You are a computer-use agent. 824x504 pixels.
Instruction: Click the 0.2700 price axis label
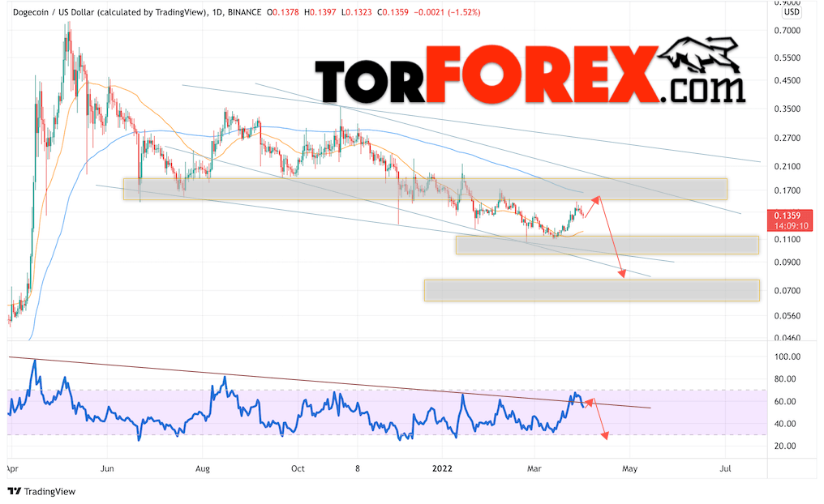788,138
